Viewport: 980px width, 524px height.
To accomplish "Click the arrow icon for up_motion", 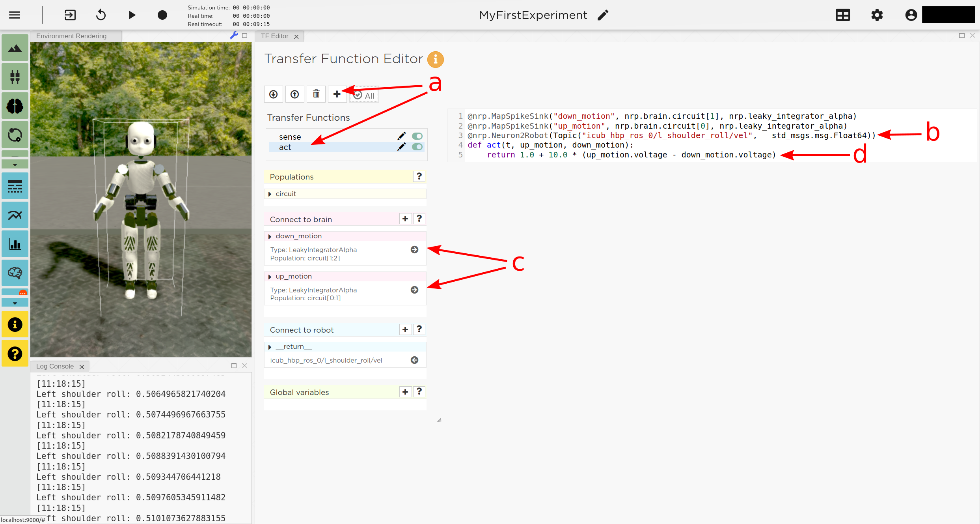I will pyautogui.click(x=414, y=290).
